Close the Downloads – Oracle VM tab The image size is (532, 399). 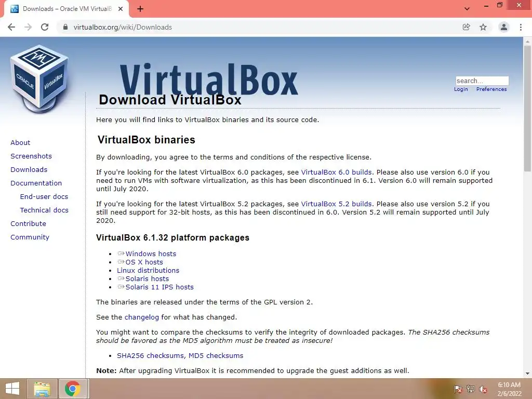click(121, 9)
